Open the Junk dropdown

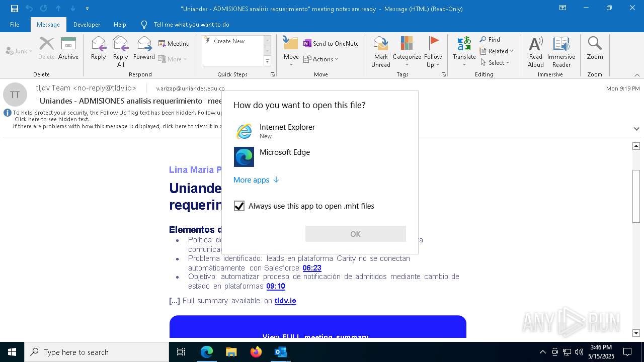(19, 51)
